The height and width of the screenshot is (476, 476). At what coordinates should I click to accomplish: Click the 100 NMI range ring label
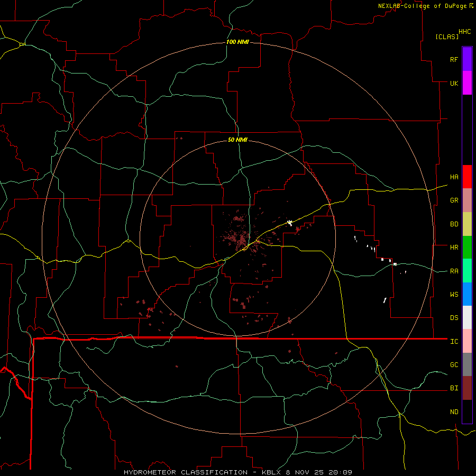pyautogui.click(x=237, y=42)
